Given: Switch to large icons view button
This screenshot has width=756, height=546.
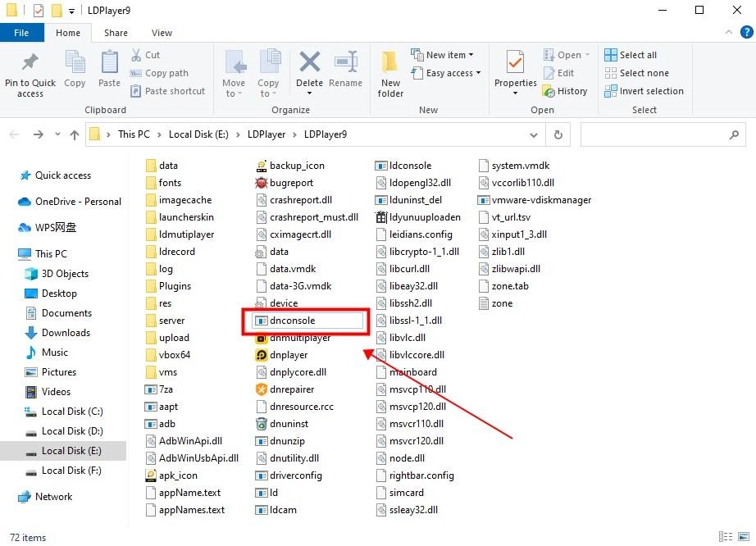Looking at the screenshot, I should coord(744,537).
